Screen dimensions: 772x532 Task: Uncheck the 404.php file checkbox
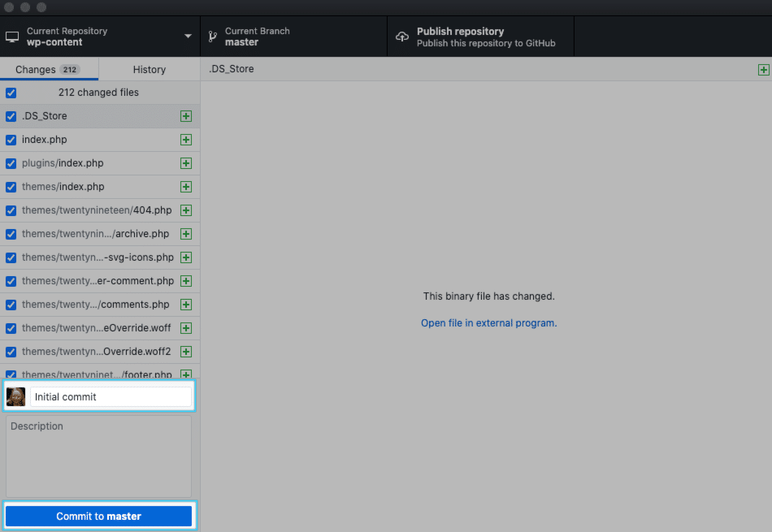point(11,210)
